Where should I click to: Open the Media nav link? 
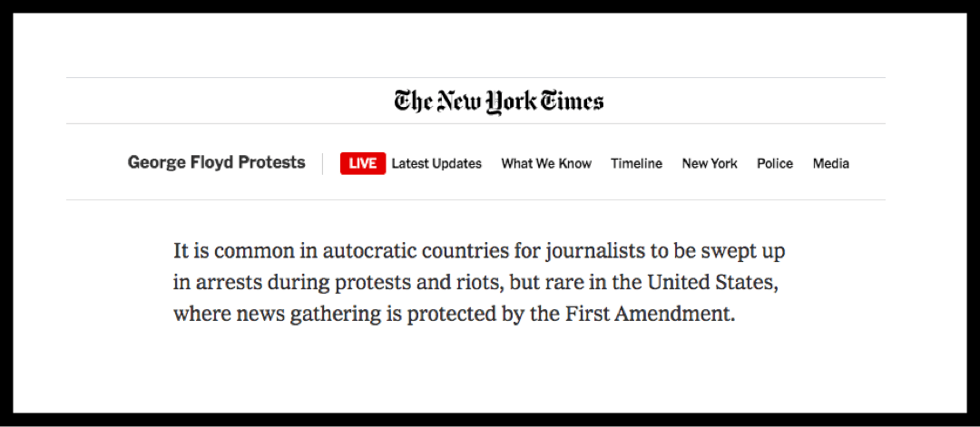tap(830, 163)
